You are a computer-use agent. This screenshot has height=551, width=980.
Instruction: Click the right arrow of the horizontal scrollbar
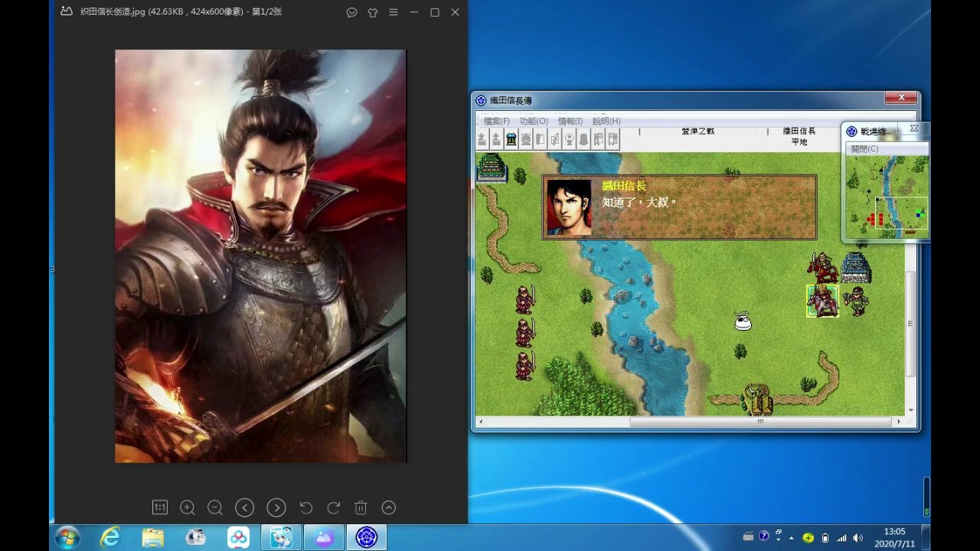899,421
